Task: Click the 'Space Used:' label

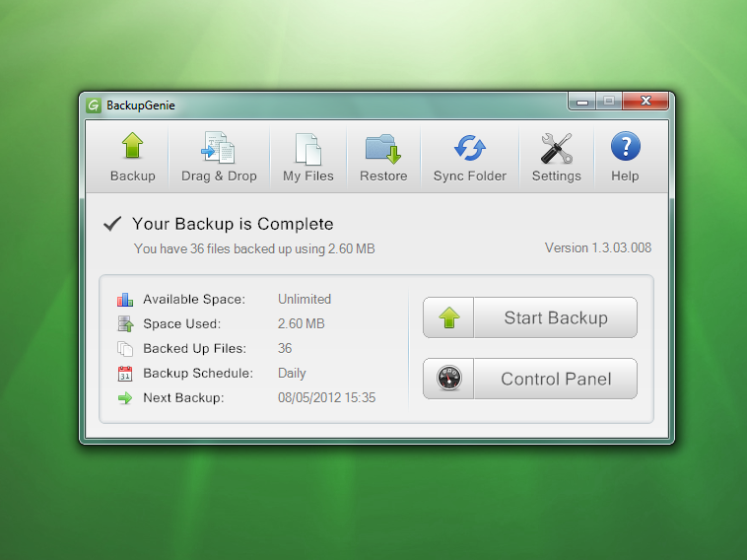Action: [182, 324]
